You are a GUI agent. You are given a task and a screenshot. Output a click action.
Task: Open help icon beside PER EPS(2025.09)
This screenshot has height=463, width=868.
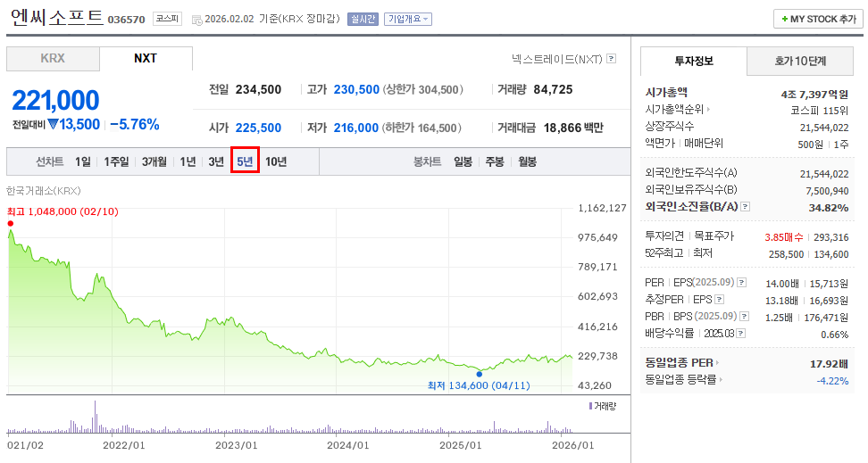742,283
